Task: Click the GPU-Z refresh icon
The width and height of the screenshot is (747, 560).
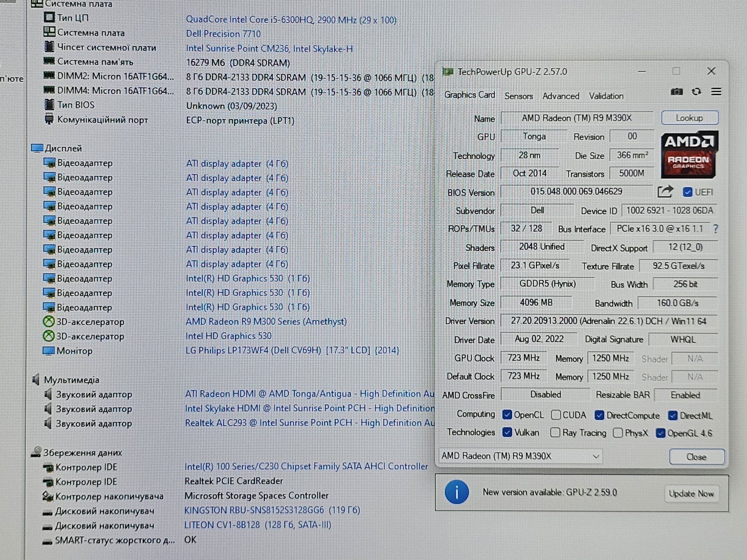Action: pos(696,92)
